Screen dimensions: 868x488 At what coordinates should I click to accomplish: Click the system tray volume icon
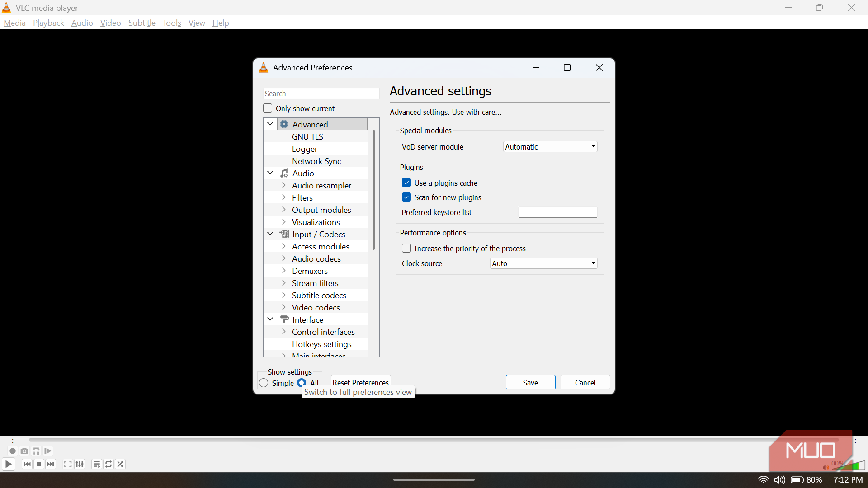(780, 480)
